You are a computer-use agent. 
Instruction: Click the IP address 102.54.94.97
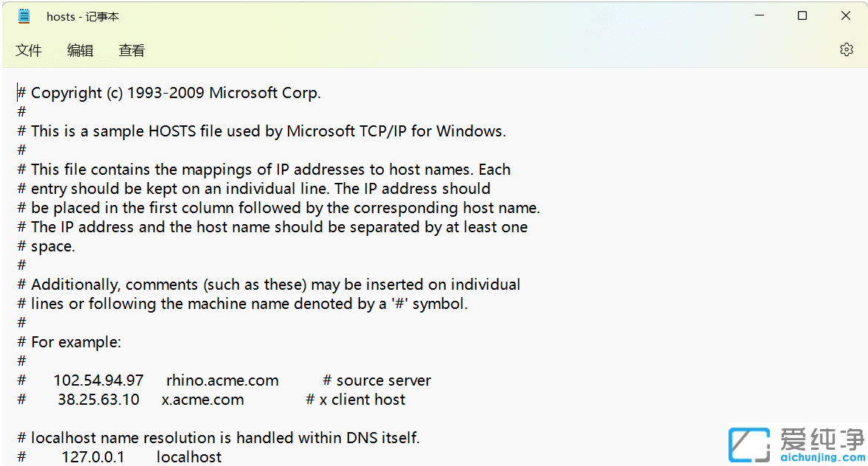(x=98, y=380)
